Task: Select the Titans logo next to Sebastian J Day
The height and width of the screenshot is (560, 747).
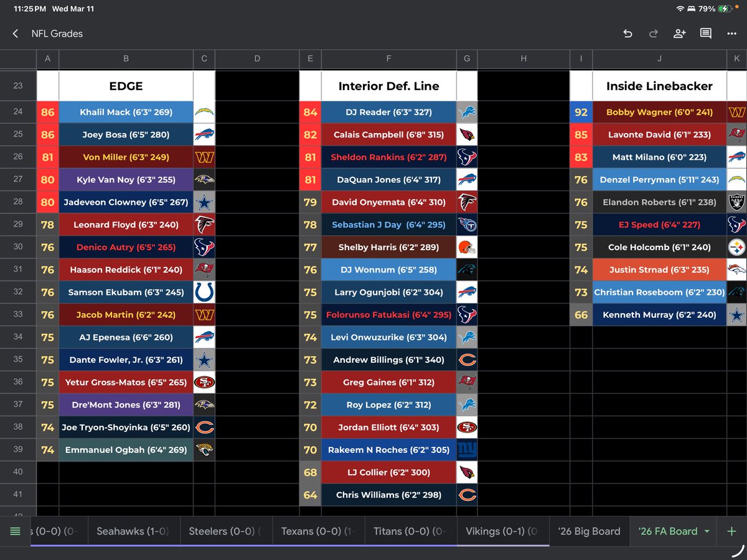Action: tap(467, 225)
